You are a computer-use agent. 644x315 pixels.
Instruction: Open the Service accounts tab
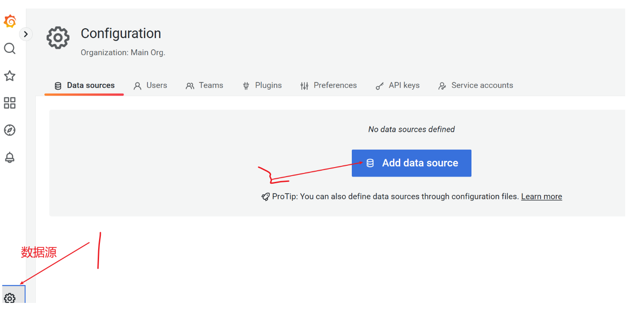coord(476,86)
